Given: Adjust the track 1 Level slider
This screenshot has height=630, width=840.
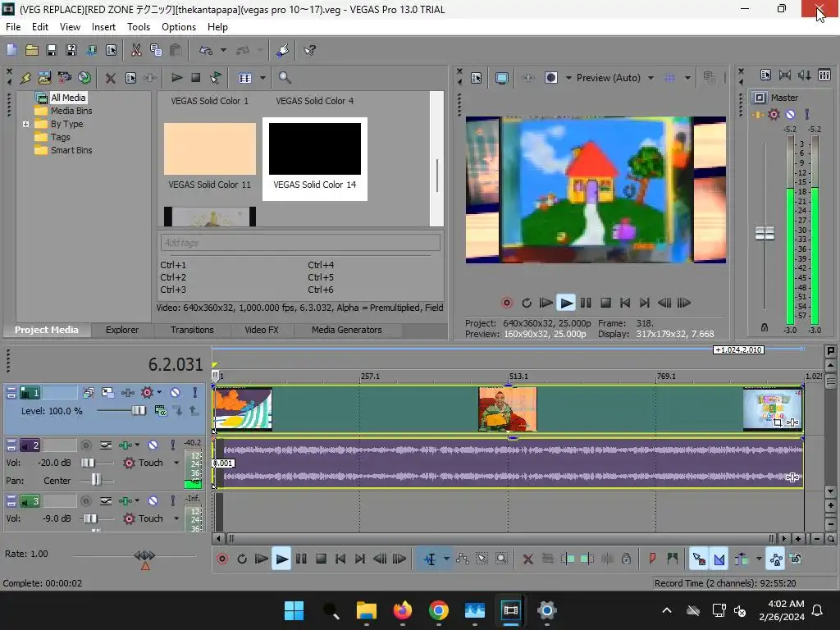Looking at the screenshot, I should 138,410.
